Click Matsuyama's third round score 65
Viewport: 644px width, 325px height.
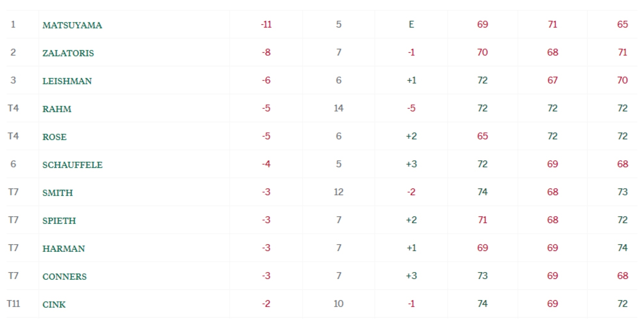(x=622, y=24)
